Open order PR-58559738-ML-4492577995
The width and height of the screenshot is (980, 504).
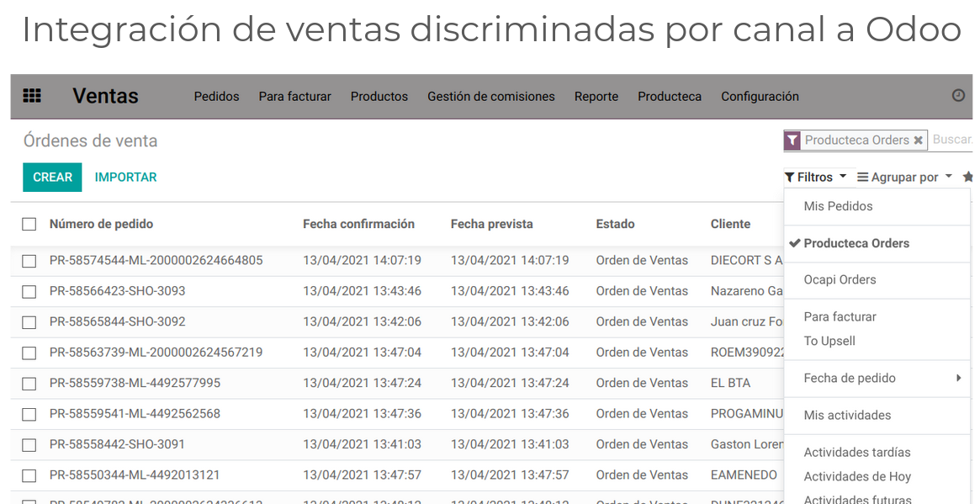(x=135, y=383)
